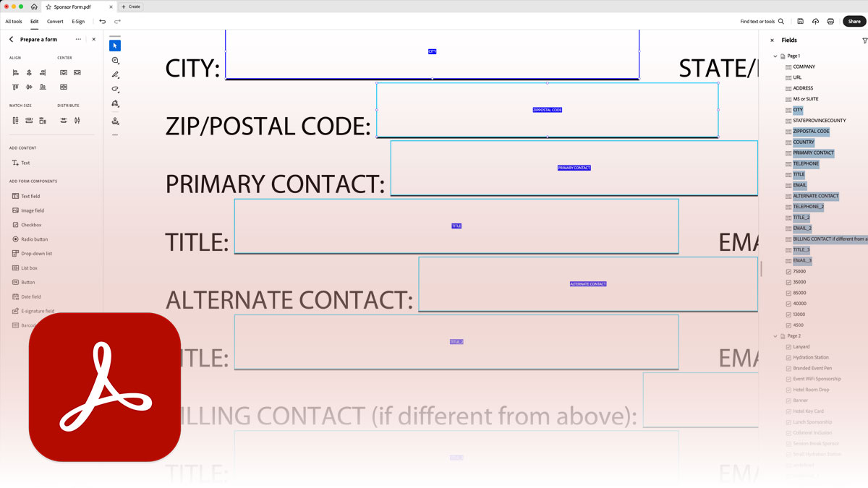Click the Share button

click(x=854, y=21)
